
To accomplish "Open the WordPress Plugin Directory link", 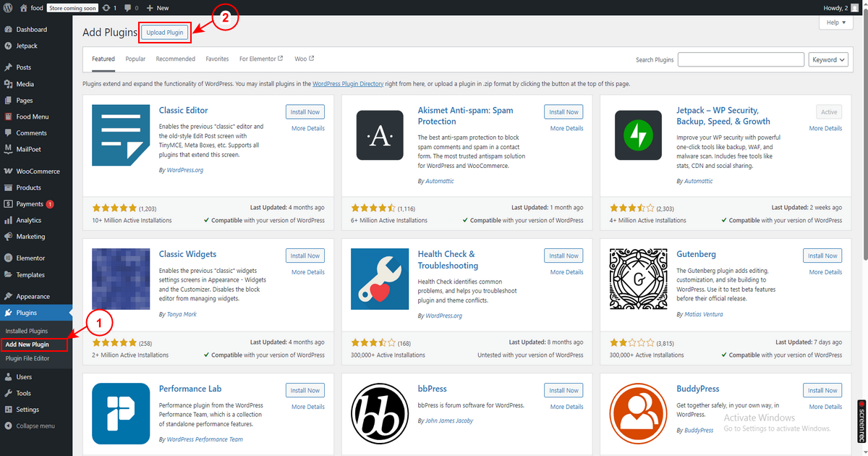I will [348, 84].
